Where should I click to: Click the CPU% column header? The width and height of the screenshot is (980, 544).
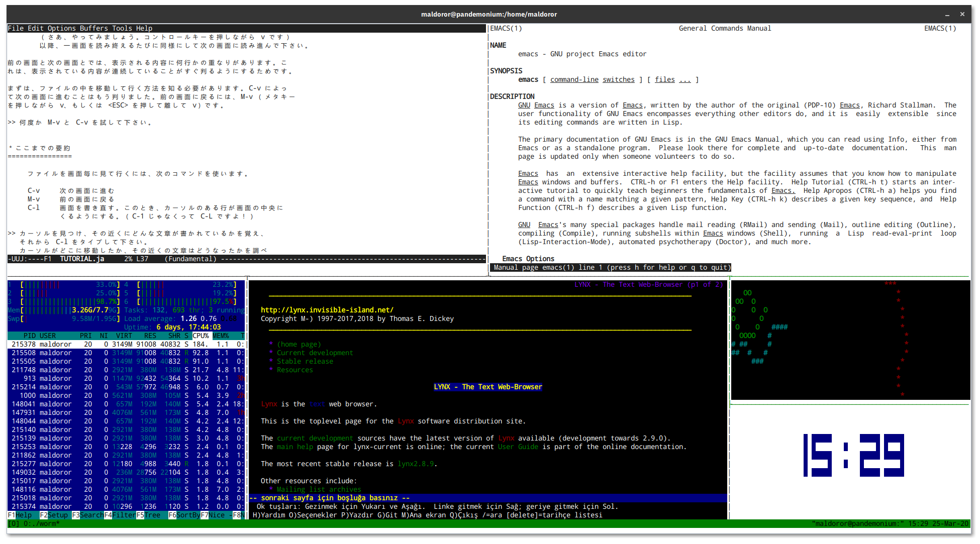(201, 336)
